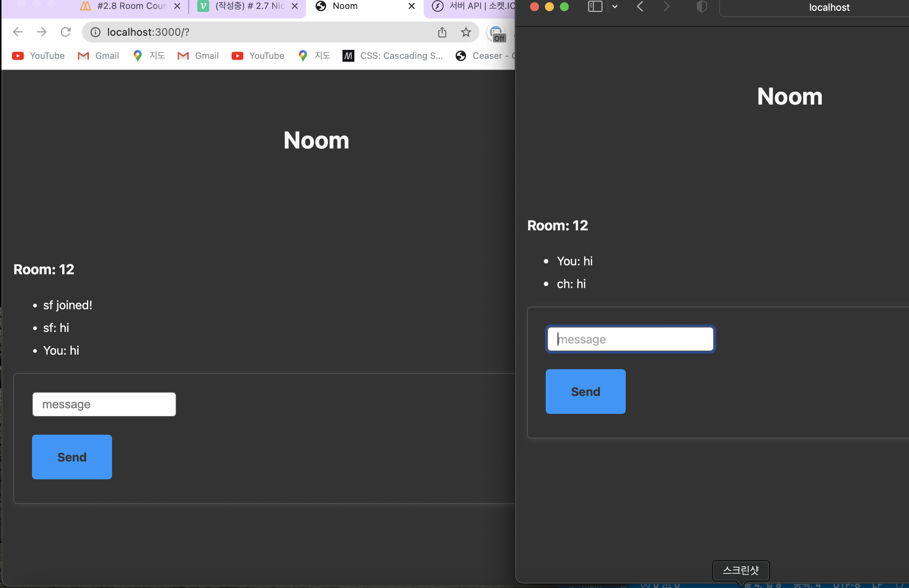Click Safari's privacy shield icon
The image size is (909, 588).
pyautogui.click(x=701, y=6)
